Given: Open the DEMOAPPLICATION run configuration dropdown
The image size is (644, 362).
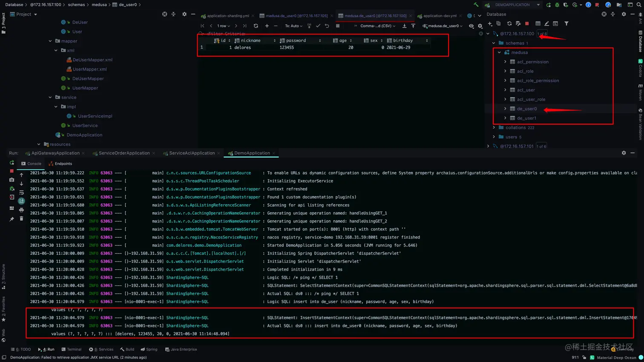Looking at the screenshot, I should click(x=513, y=5).
